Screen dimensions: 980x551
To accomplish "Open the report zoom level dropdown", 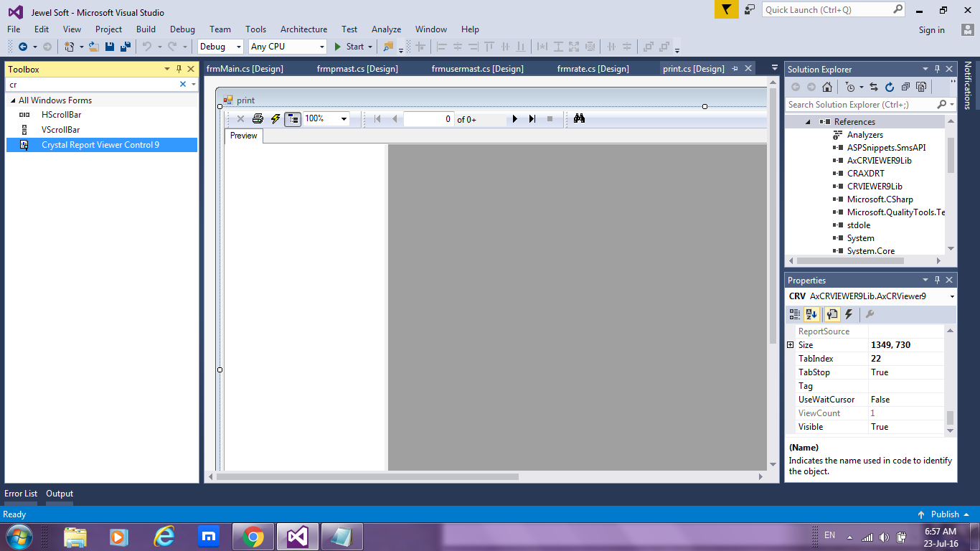I will click(344, 118).
